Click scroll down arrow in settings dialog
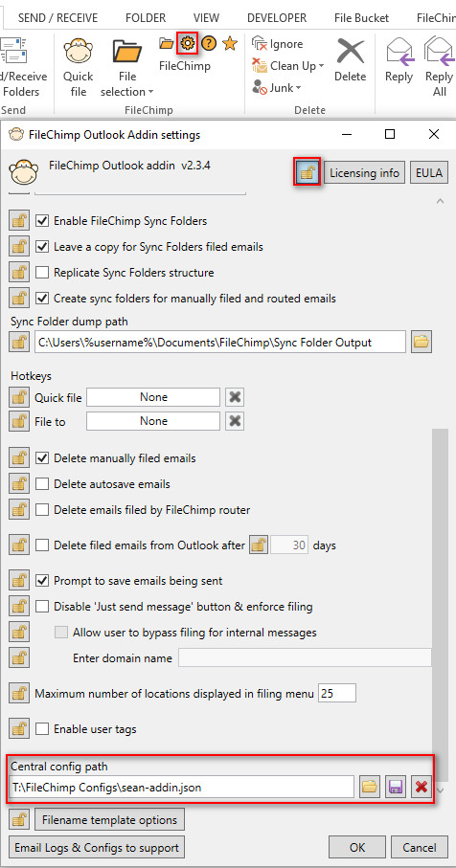Screen dimensions: 456x868 click(x=441, y=790)
